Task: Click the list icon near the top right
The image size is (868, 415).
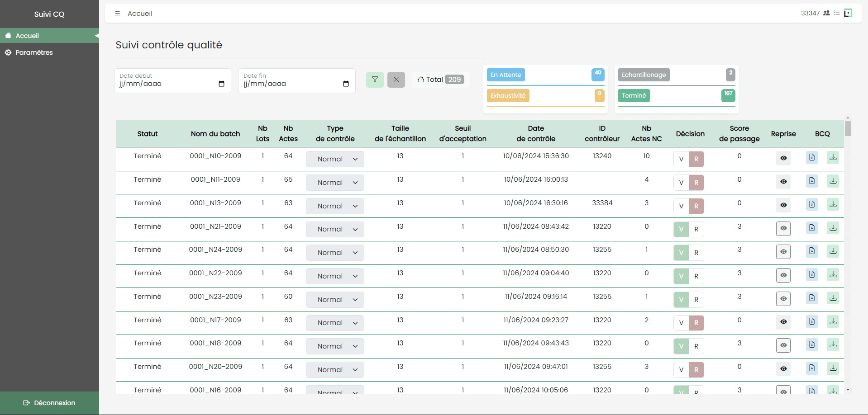Action: click(x=837, y=13)
